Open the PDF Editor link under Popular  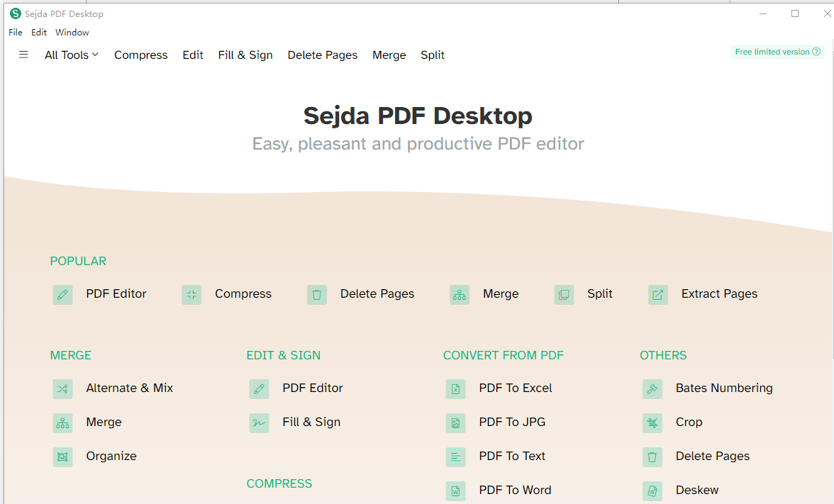[116, 293]
